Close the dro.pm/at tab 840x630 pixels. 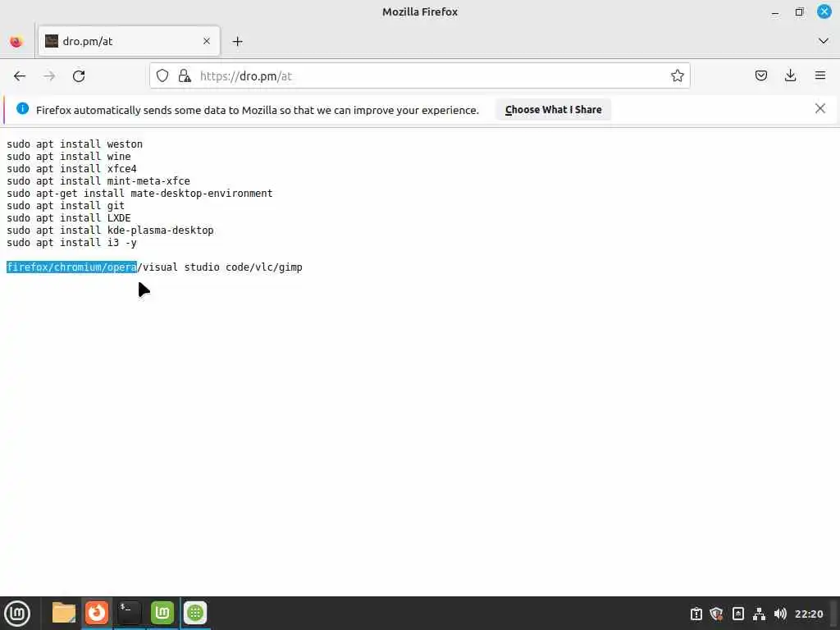(x=207, y=41)
